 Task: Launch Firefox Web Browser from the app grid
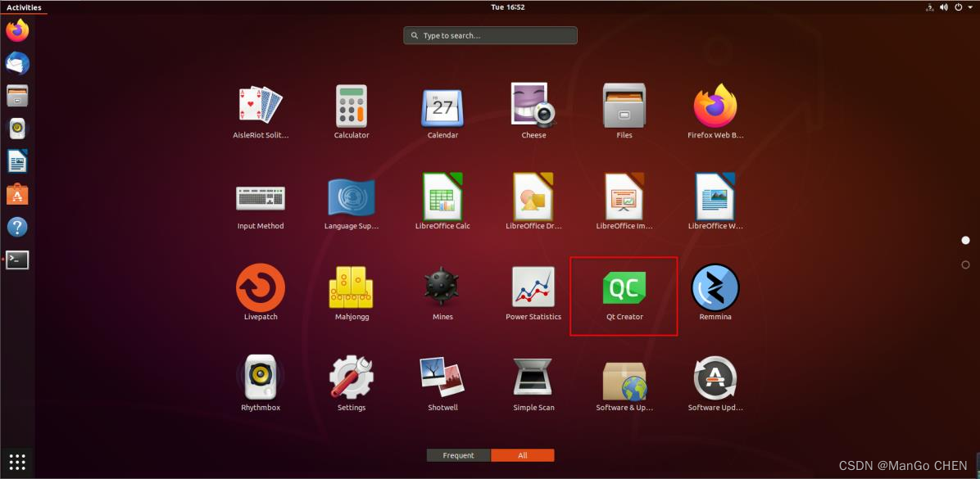coord(715,105)
